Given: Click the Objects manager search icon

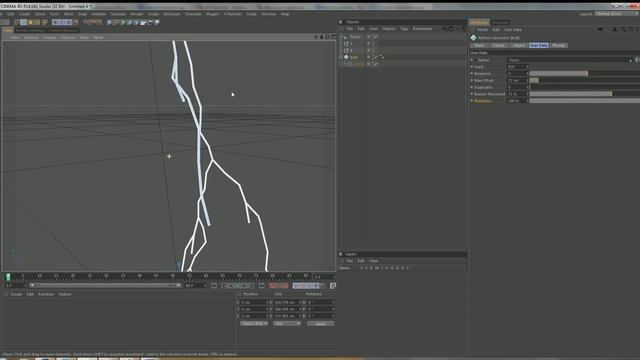Looking at the screenshot, I should point(444,29).
